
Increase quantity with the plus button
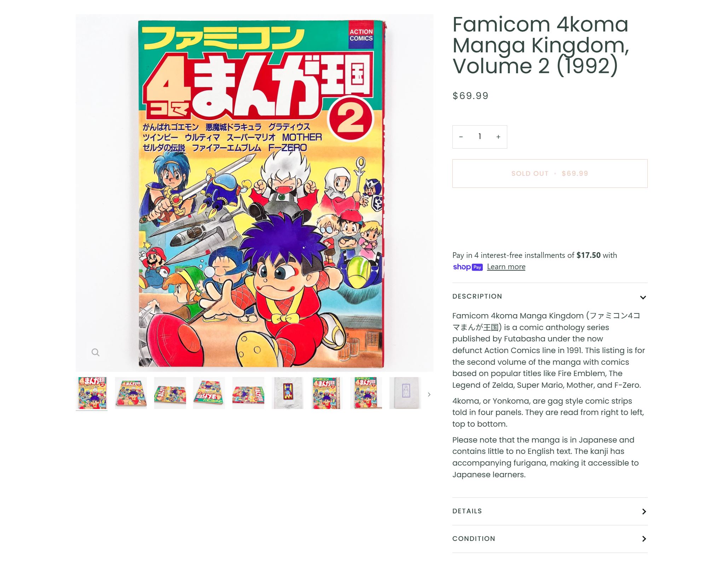[x=498, y=137]
